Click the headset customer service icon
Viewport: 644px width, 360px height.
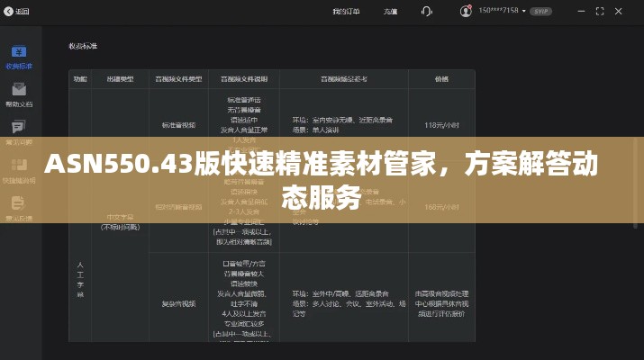427,11
